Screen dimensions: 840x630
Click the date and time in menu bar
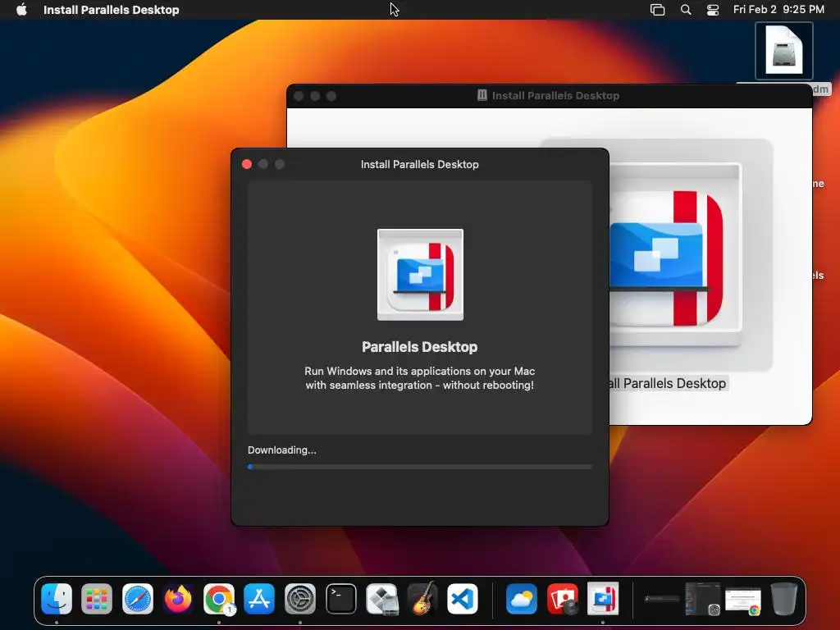coord(778,10)
